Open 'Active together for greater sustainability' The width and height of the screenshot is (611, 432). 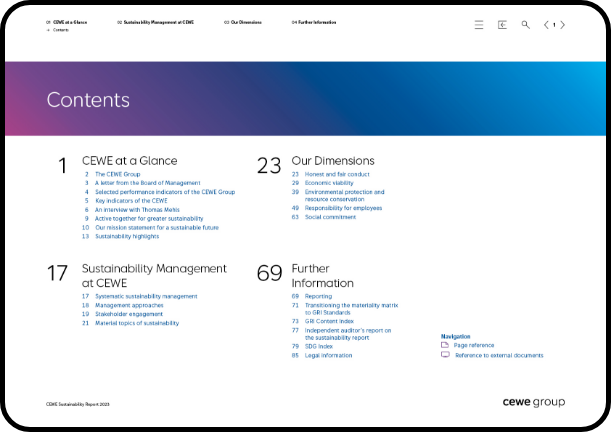pyautogui.click(x=149, y=219)
